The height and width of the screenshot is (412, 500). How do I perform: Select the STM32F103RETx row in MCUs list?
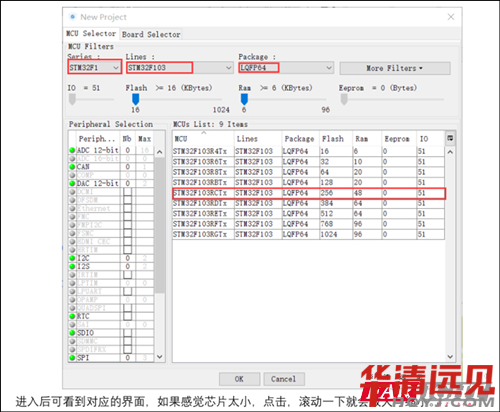point(309,214)
